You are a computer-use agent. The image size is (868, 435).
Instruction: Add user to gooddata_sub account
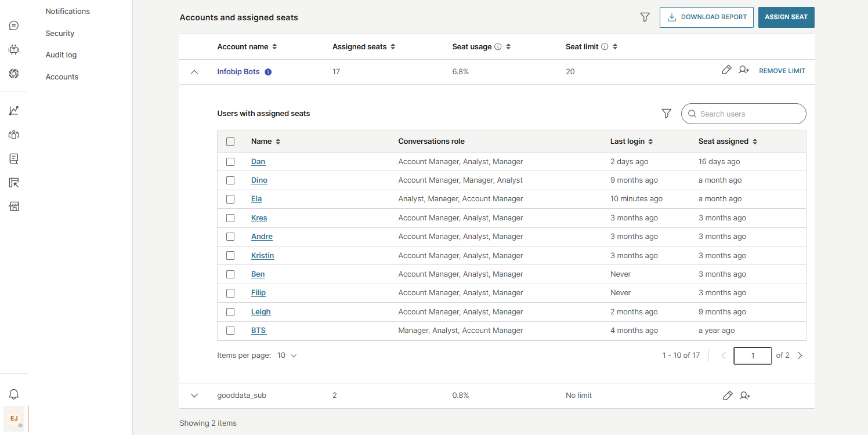(745, 396)
